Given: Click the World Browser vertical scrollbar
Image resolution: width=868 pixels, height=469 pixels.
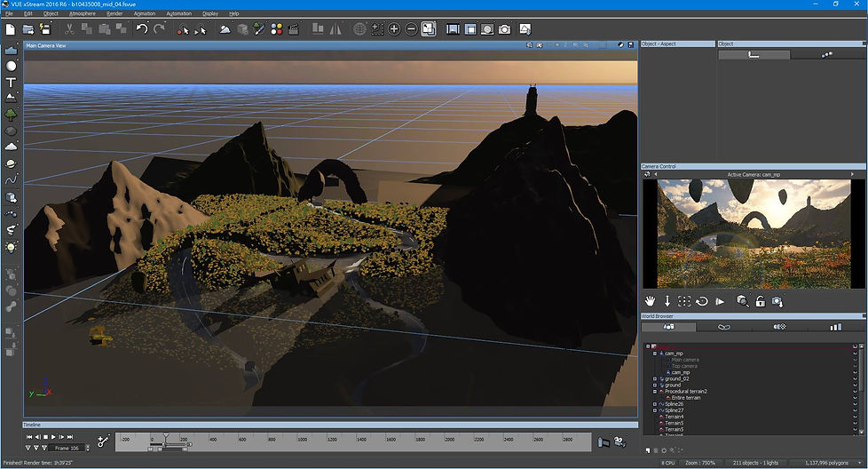Looking at the screenshot, I should click(862, 389).
